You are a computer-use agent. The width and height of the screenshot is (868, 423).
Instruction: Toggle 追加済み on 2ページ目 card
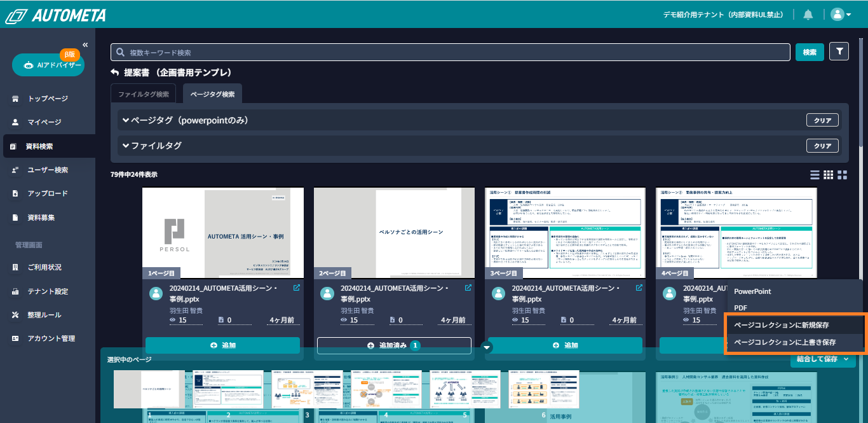coord(394,345)
